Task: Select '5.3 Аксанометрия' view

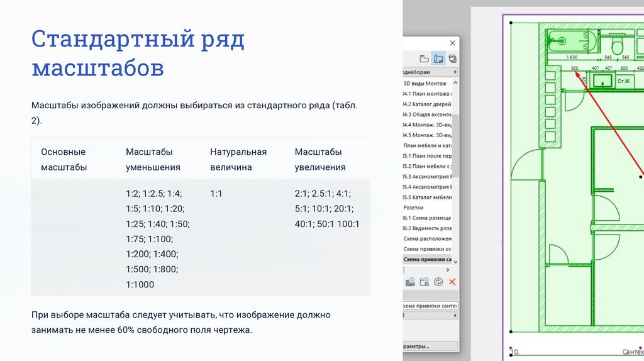Action: (x=427, y=177)
